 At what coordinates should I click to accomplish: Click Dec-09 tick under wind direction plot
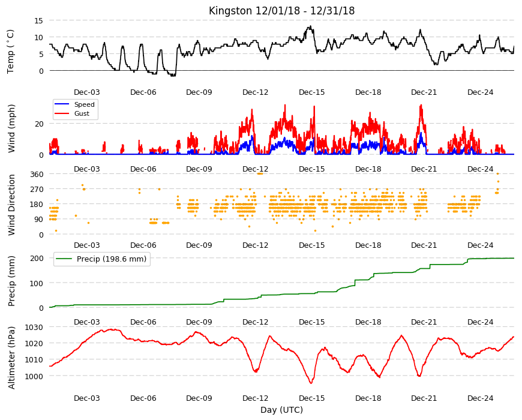199,245
